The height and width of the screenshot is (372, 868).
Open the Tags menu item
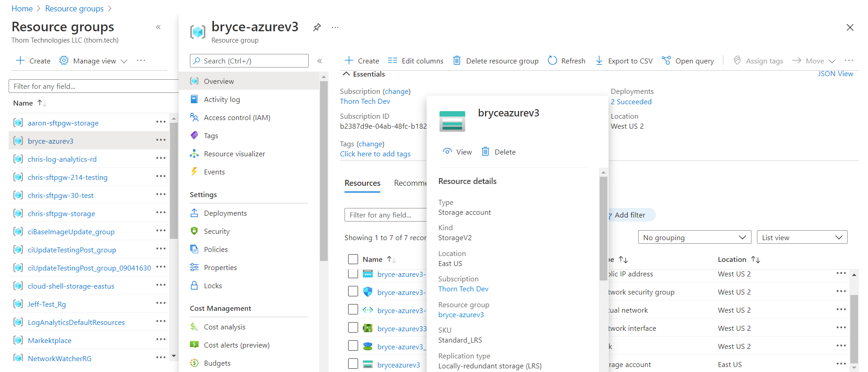click(211, 135)
